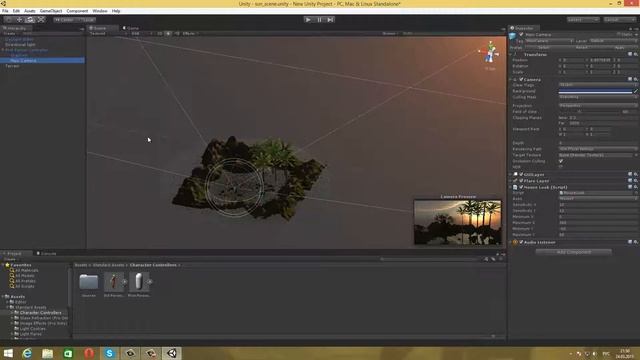Open Projection dropdown
This screenshot has height=360, width=640.
(x=598, y=105)
